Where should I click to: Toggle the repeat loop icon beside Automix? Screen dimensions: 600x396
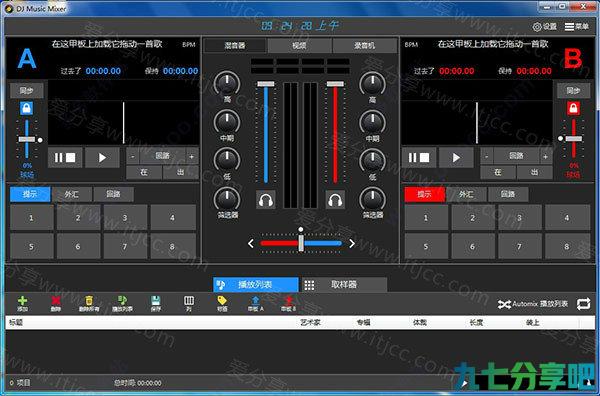click(584, 304)
